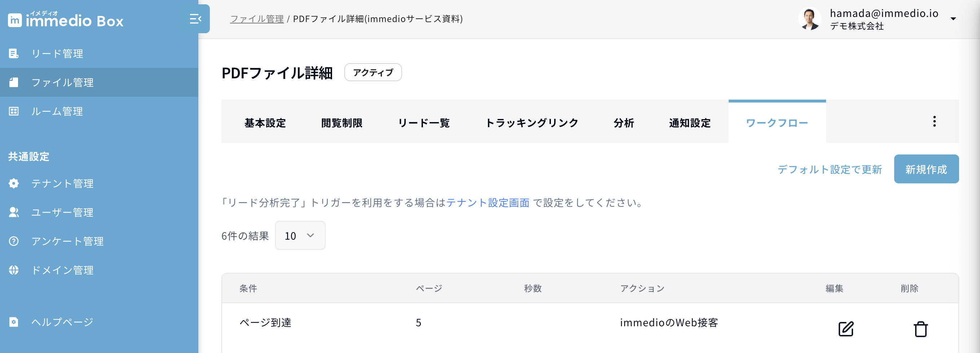Open the three-dot more options menu
This screenshot has height=353, width=980.
pyautogui.click(x=934, y=122)
